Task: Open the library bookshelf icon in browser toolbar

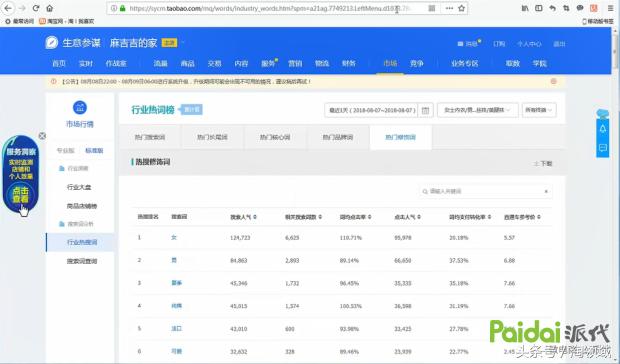Action: click(x=525, y=8)
